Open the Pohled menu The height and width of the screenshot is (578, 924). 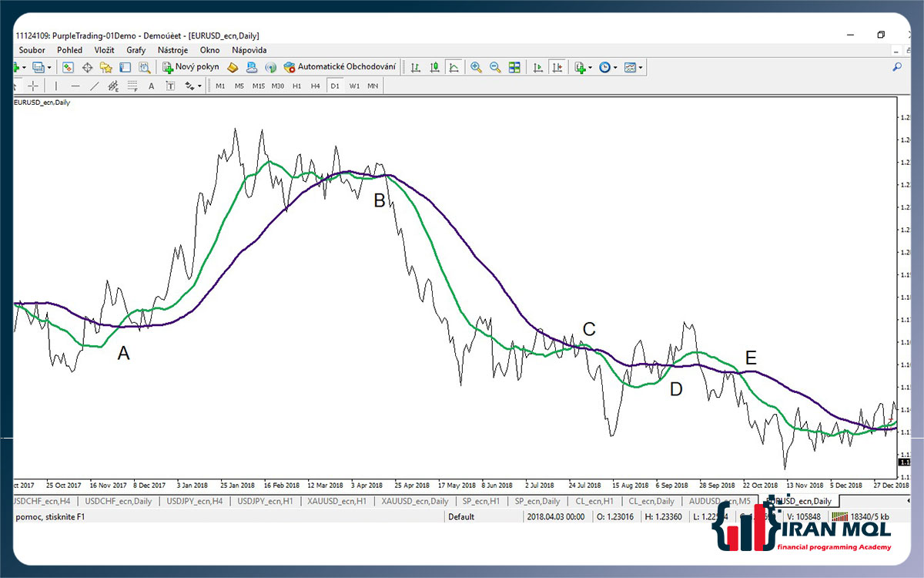point(70,50)
